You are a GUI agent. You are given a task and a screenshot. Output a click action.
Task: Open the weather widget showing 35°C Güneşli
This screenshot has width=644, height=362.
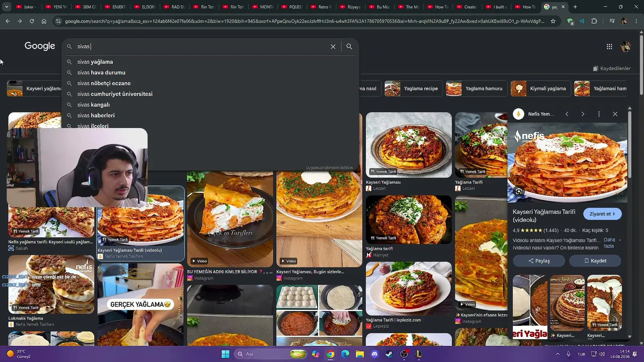tap(18, 354)
